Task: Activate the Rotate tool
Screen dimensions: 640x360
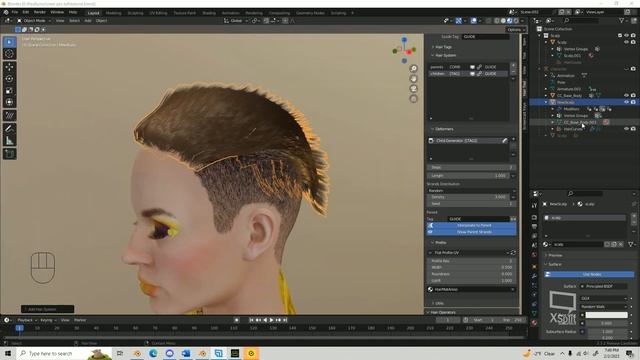Action: [9, 79]
